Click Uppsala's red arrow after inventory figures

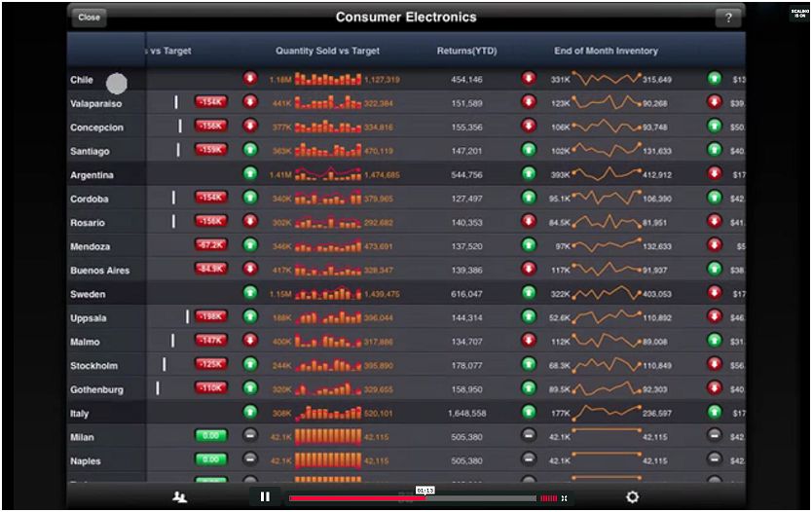(714, 316)
